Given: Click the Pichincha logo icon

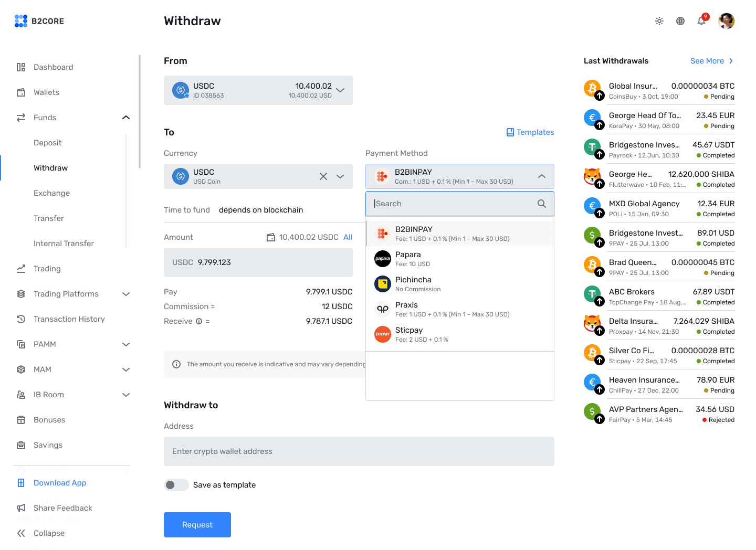Looking at the screenshot, I should click(x=383, y=284).
